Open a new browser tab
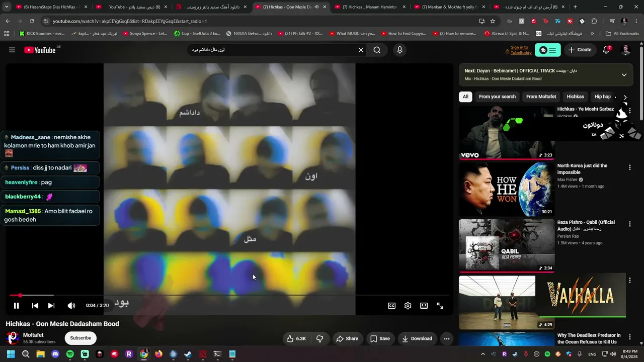 (575, 7)
